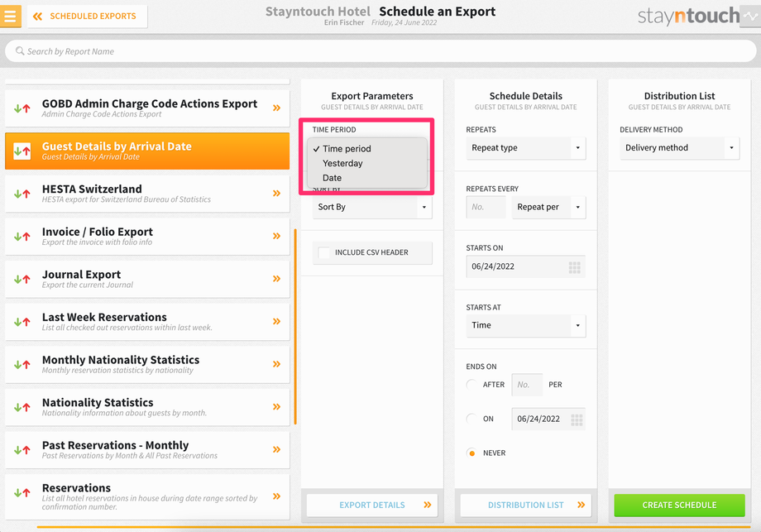
Task: Click the orange chevron on GOBD Admin Charge Code row
Action: click(276, 108)
